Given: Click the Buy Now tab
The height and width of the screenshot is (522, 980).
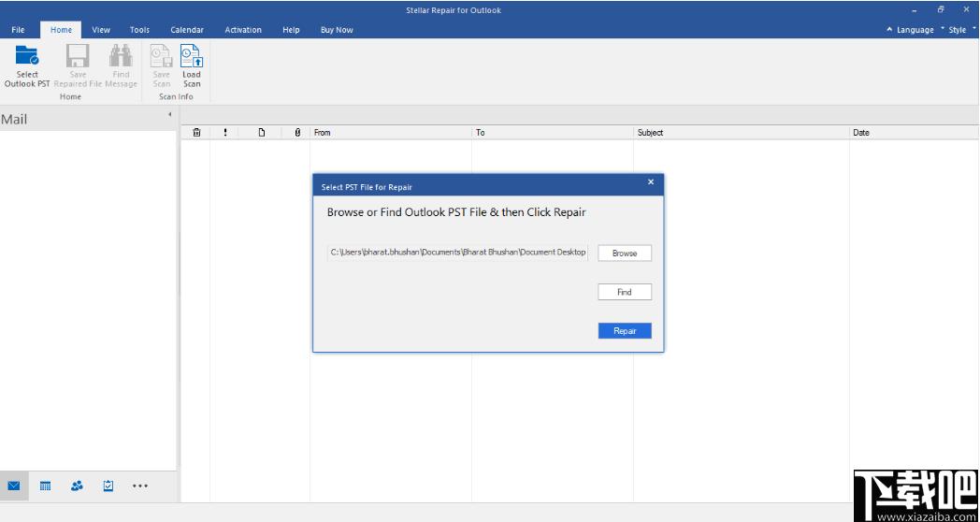Looking at the screenshot, I should tap(337, 29).
